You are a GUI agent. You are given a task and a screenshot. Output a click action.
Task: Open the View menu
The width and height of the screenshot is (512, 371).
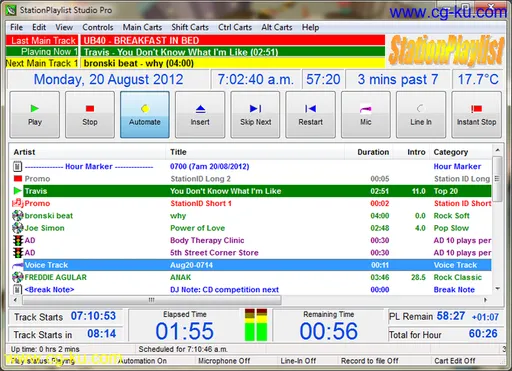(x=64, y=27)
